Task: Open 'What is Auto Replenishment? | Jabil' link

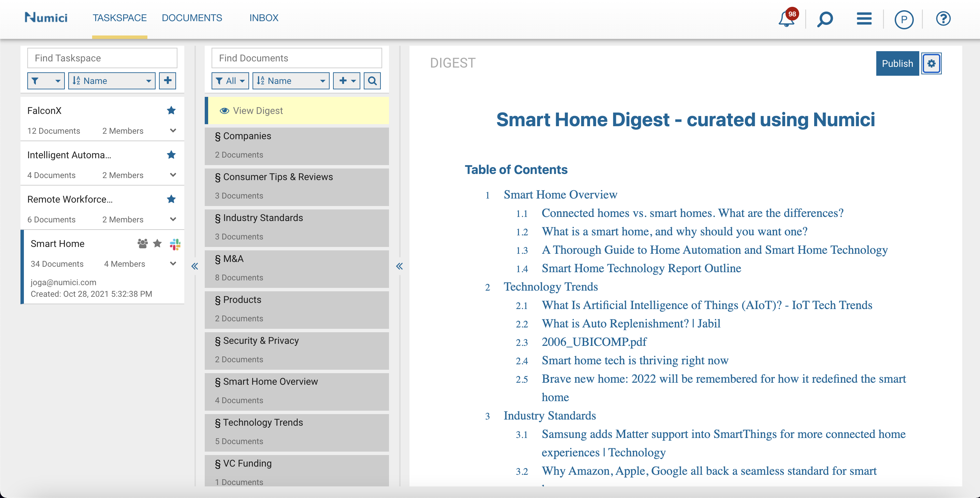Action: point(631,323)
